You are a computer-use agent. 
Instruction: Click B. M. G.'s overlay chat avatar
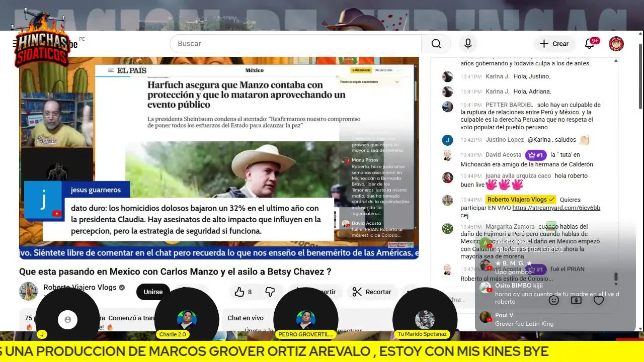[x=485, y=265]
